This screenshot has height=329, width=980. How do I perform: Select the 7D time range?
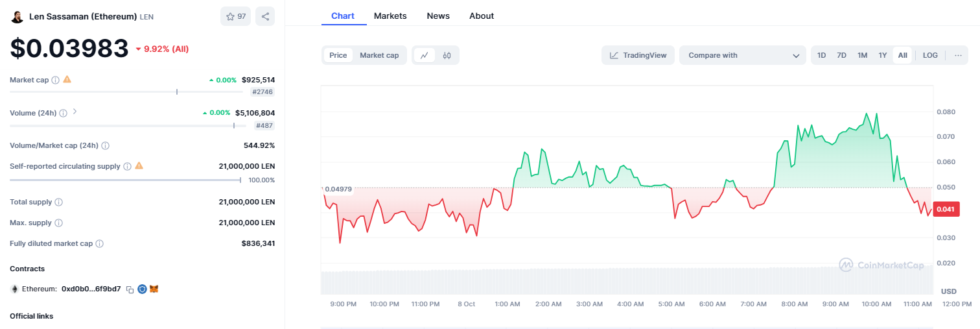click(x=841, y=55)
